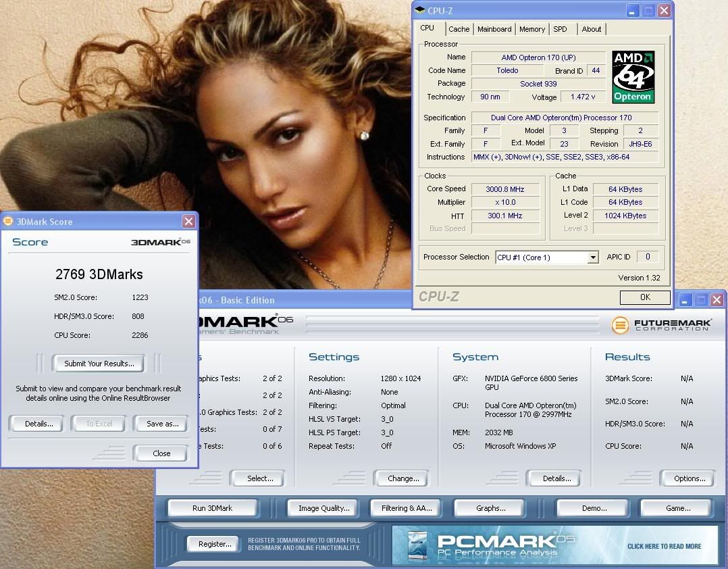Click the MEM 2032 MB value
The width and height of the screenshot is (728, 569).
pyautogui.click(x=498, y=432)
